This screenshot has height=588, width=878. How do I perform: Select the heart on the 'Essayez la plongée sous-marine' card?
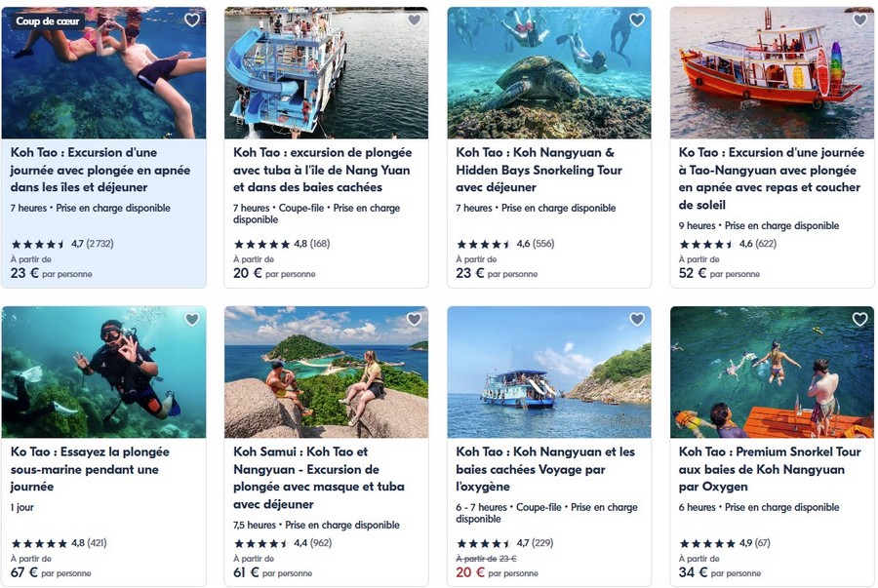(192, 319)
